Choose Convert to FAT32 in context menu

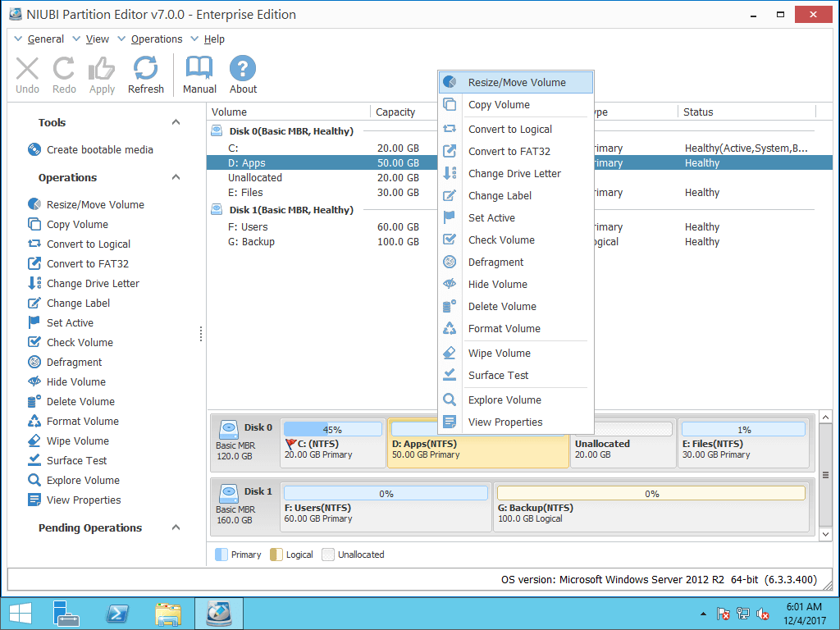point(516,151)
